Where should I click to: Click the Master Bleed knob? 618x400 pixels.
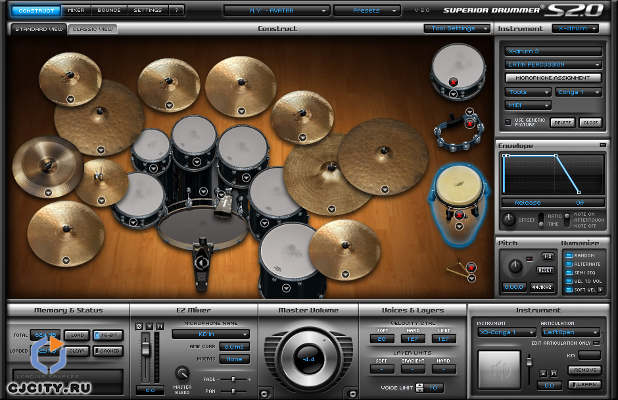182,373
